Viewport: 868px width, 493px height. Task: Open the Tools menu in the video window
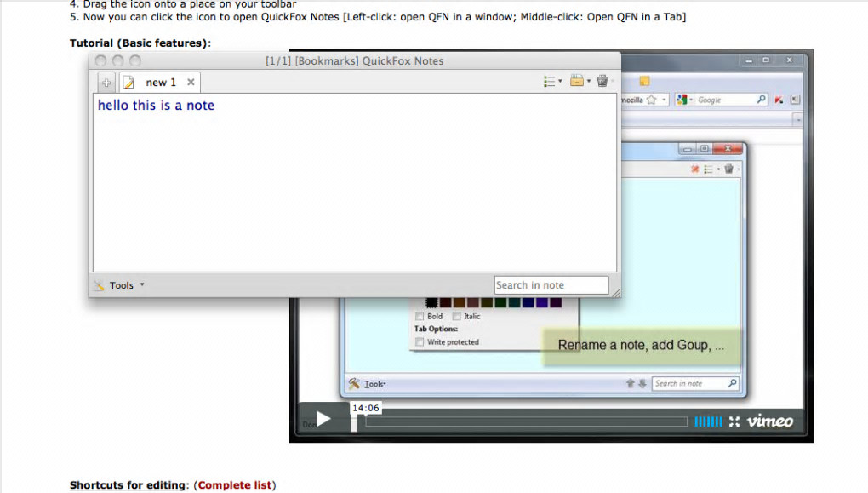tap(374, 384)
